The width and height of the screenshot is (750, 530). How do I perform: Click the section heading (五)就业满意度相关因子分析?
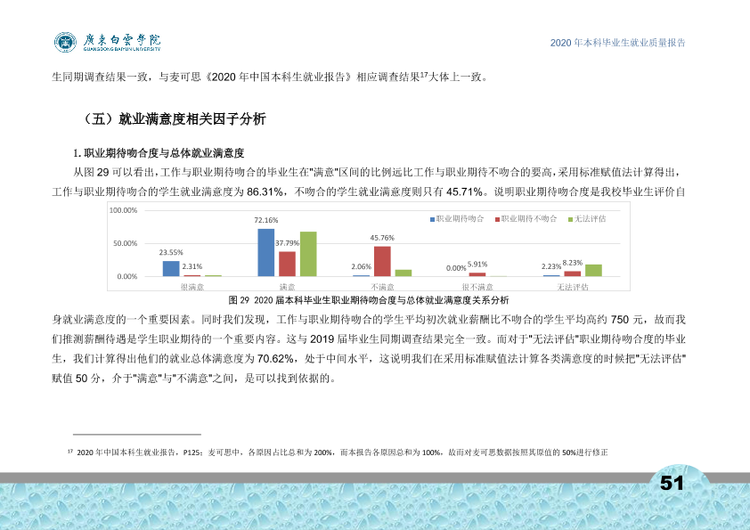(173, 119)
